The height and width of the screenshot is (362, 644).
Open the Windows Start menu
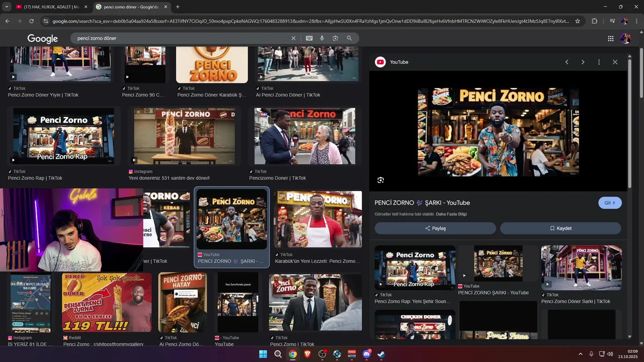tap(263, 354)
